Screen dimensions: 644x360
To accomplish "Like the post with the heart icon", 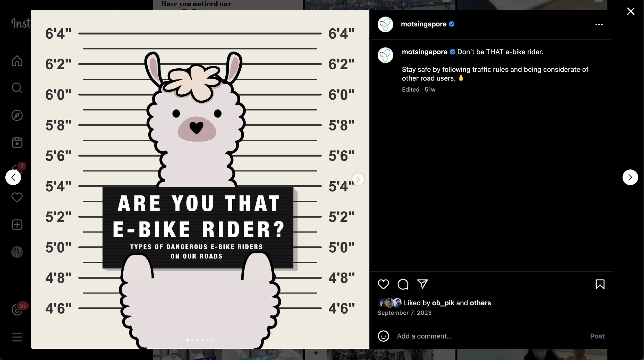I will coord(383,284).
